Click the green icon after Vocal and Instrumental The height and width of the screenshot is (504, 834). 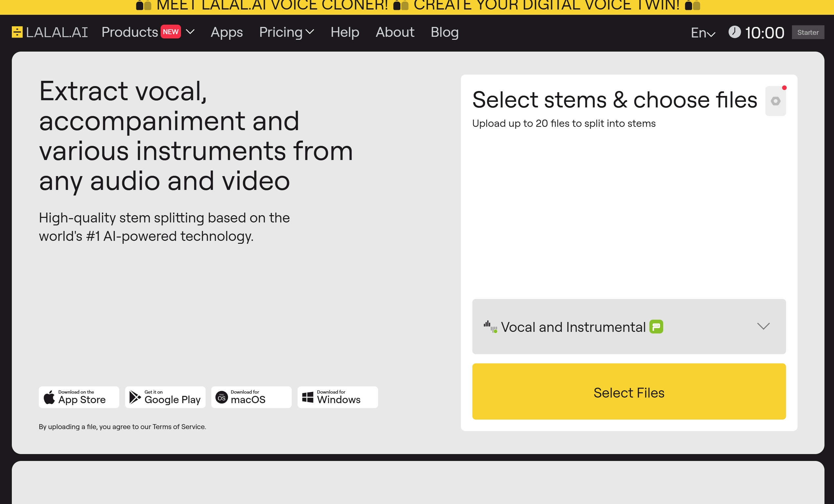[656, 327]
